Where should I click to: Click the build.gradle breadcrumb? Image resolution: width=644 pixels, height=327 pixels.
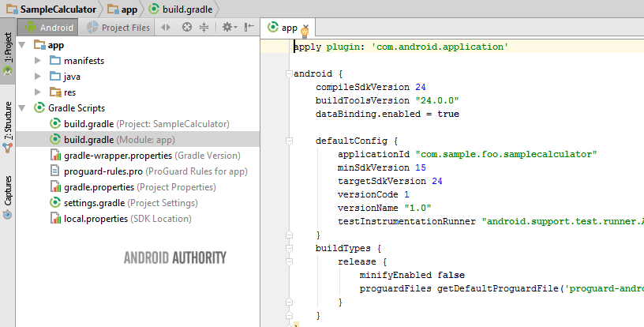pos(182,9)
